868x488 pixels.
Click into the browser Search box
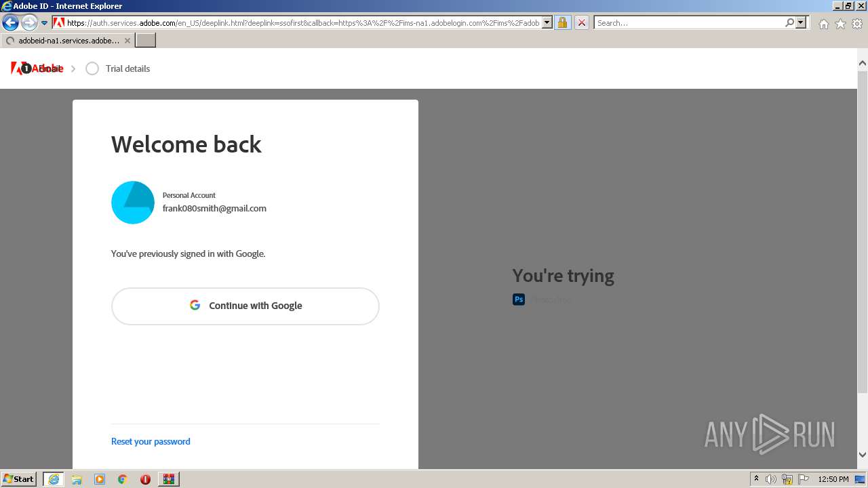pyautogui.click(x=689, y=22)
